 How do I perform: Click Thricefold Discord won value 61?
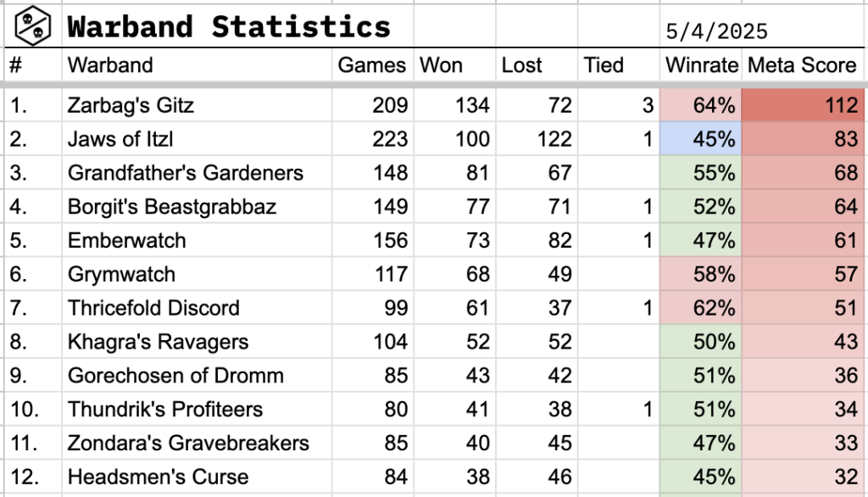tap(454, 308)
